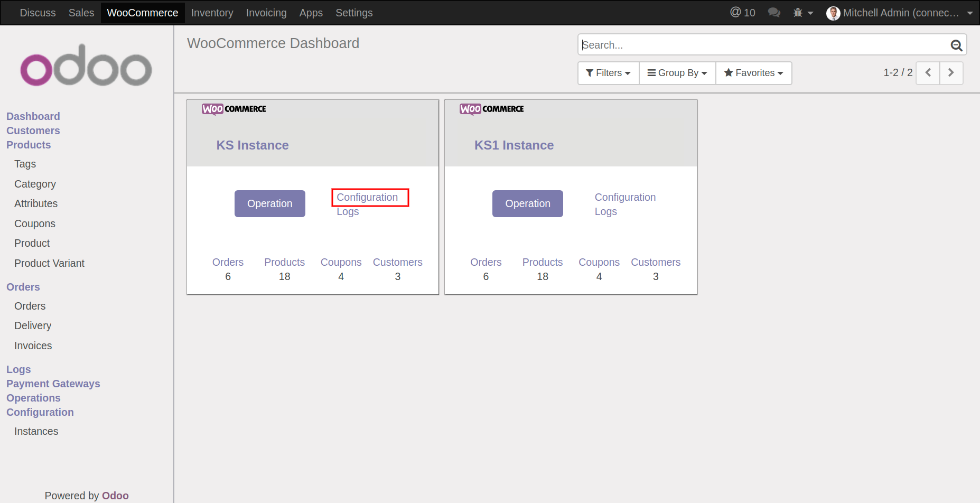
Task: Click the search magnifier icon
Action: (x=956, y=45)
